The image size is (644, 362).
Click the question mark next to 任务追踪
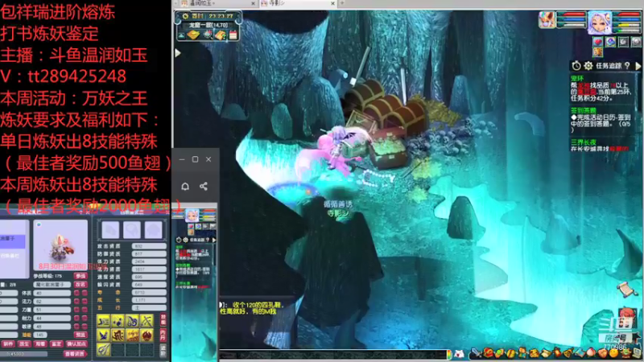point(627,66)
